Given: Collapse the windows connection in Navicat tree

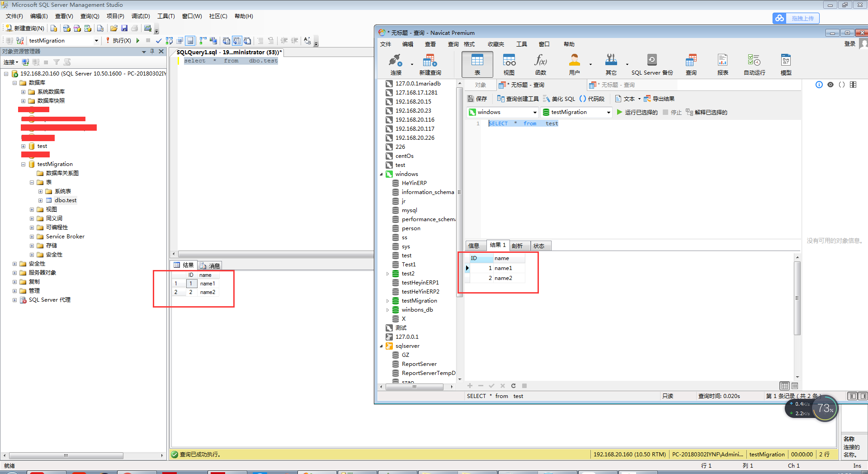Looking at the screenshot, I should (381, 174).
